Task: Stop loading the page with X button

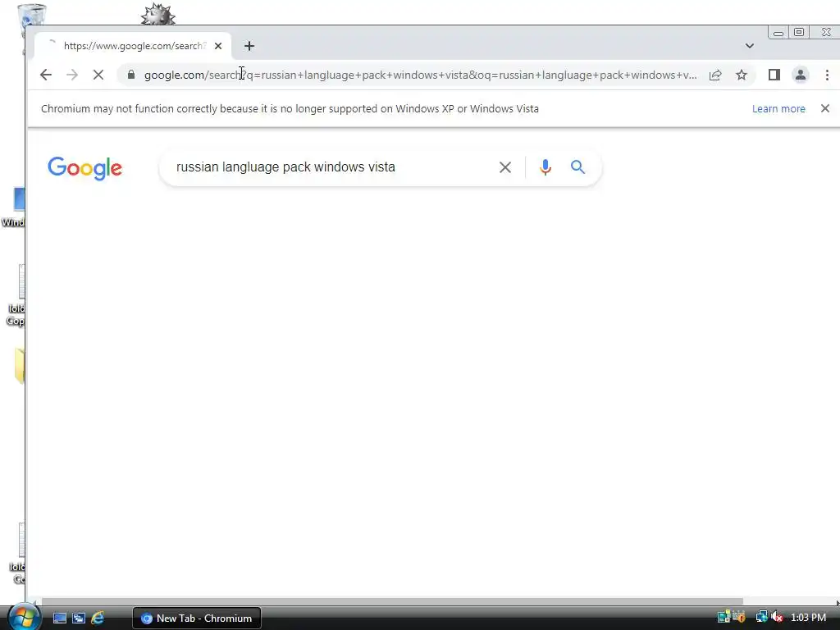Action: tap(98, 75)
